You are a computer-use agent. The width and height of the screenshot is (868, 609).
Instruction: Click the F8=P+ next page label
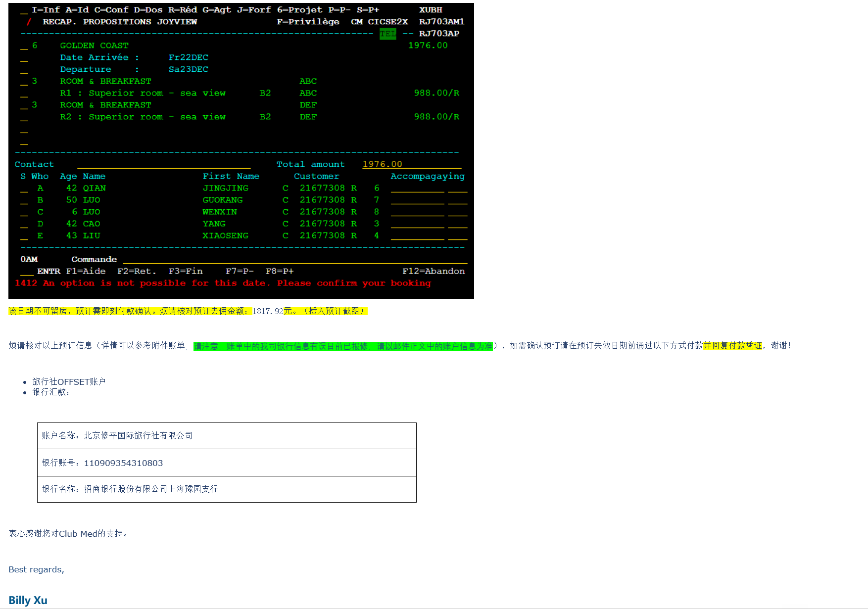[280, 271]
